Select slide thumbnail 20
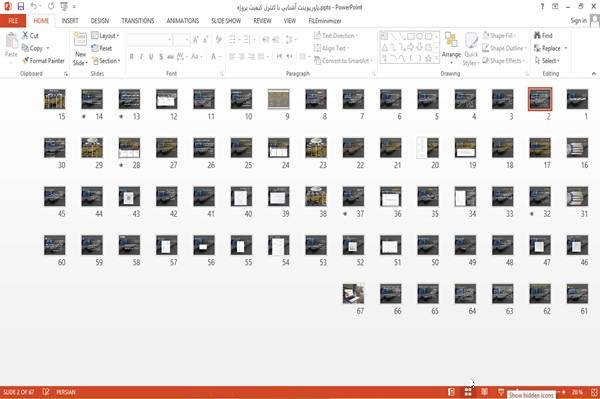This screenshot has height=399, width=600. click(x=428, y=147)
